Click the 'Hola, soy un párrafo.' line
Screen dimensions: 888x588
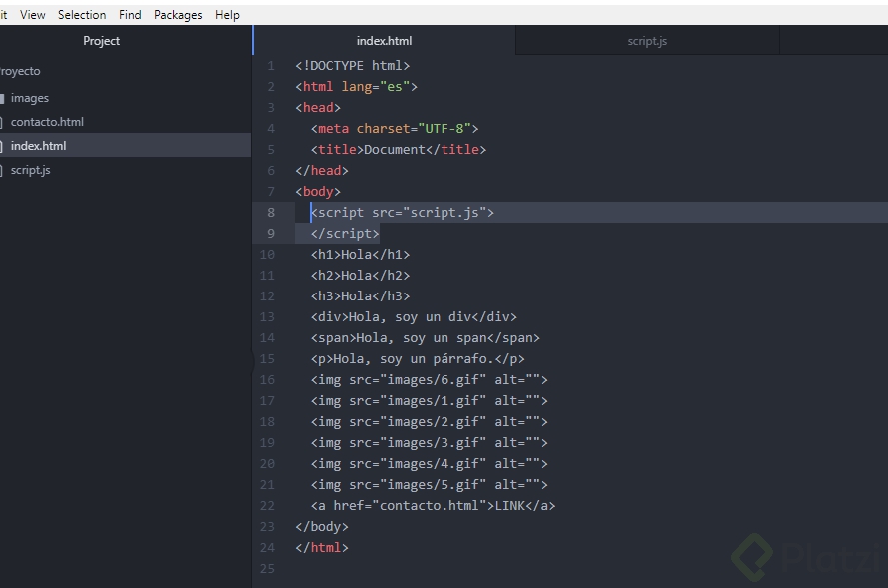(x=418, y=358)
